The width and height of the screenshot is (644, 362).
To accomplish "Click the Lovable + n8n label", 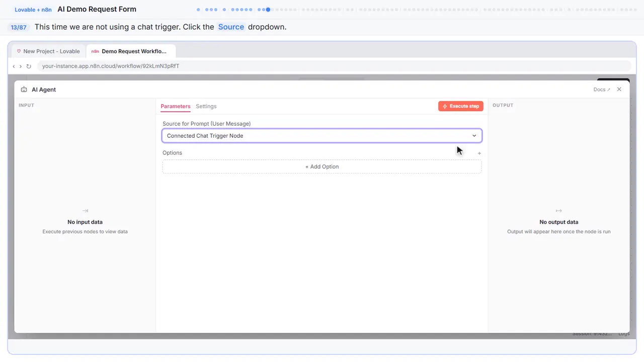I will pos(33,10).
